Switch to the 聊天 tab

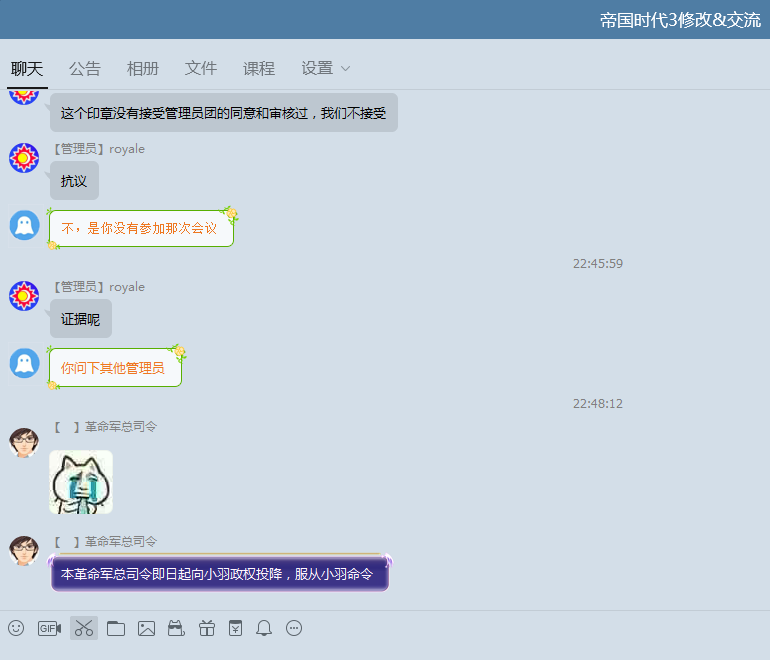tap(27, 69)
